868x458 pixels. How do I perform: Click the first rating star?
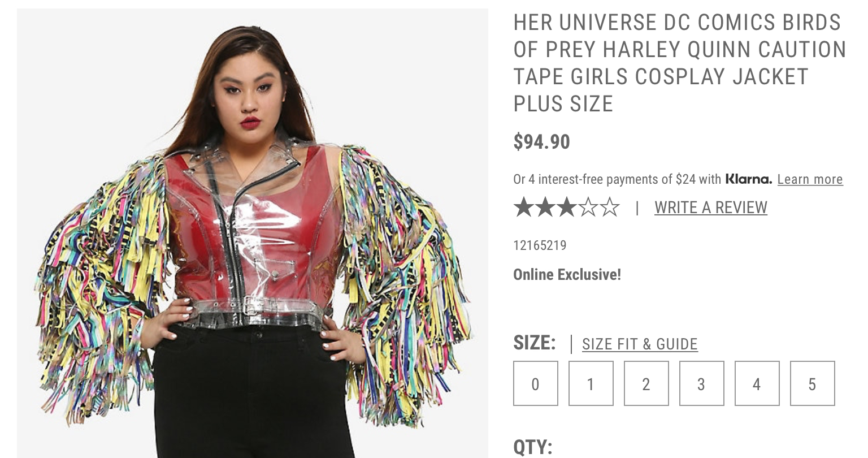pos(524,208)
